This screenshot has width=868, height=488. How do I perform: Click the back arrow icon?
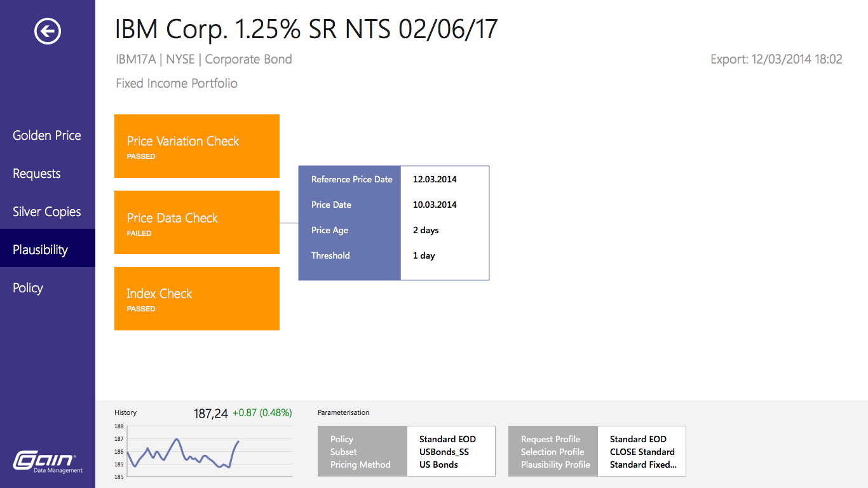(48, 30)
